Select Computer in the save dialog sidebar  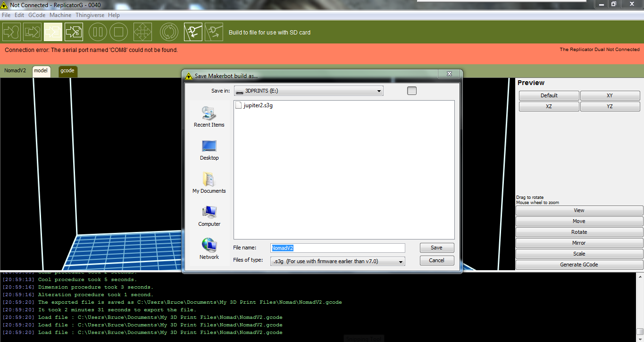point(209,216)
